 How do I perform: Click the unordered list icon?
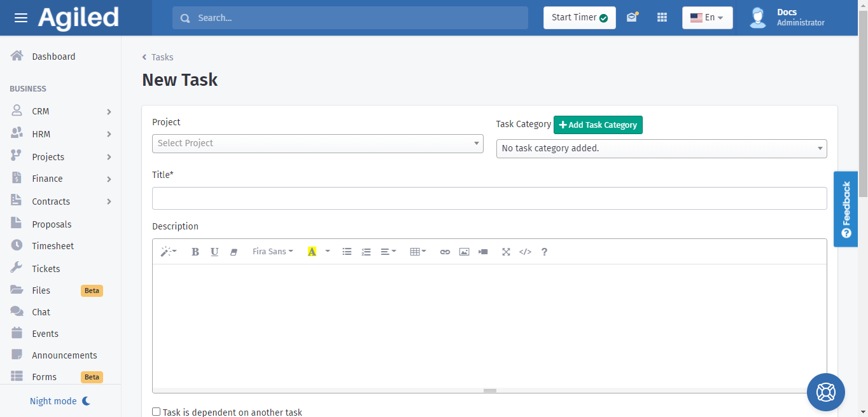coord(347,252)
